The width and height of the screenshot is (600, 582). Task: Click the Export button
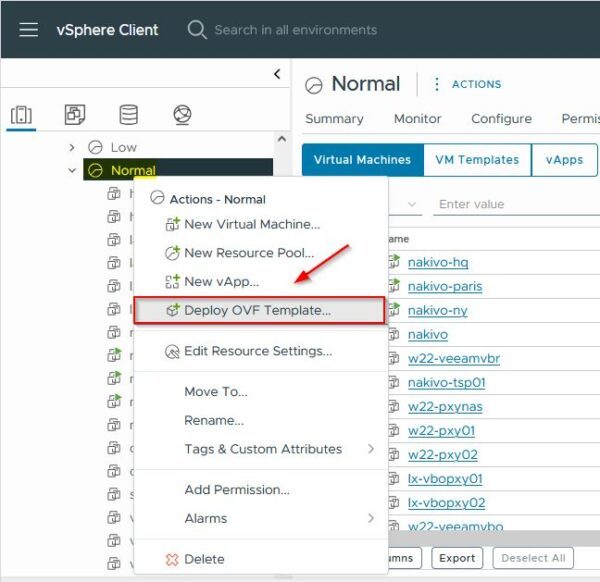[457, 558]
